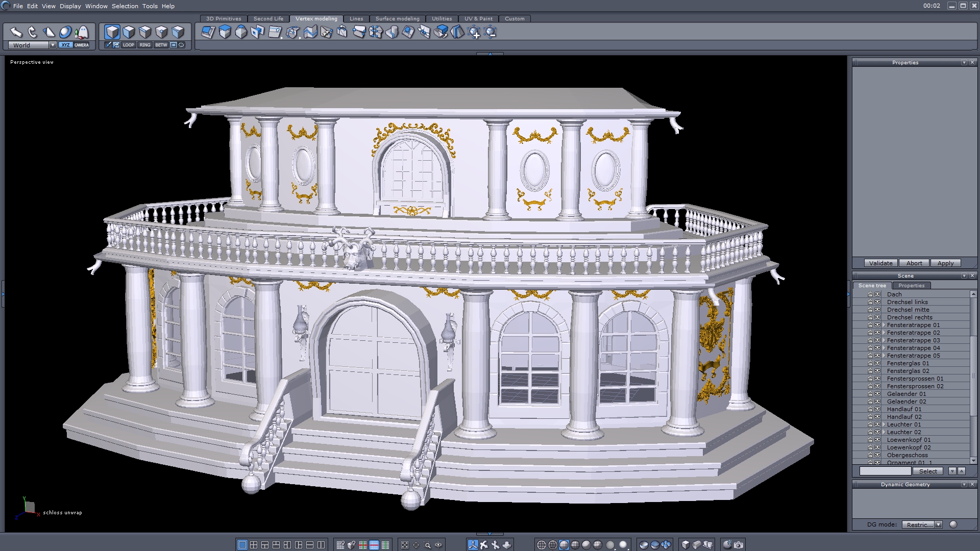Toggle CAMERA axis mode button
Viewport: 980px width, 551px height.
pos(82,45)
